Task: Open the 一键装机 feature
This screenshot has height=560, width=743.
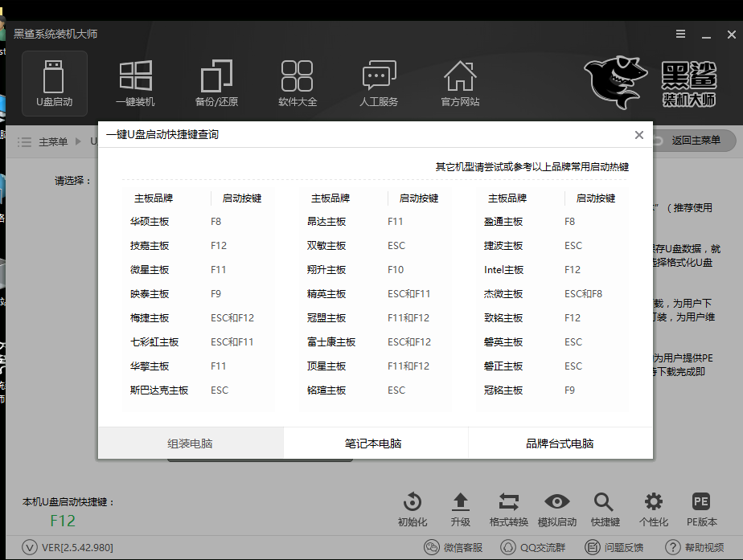Action: point(135,83)
